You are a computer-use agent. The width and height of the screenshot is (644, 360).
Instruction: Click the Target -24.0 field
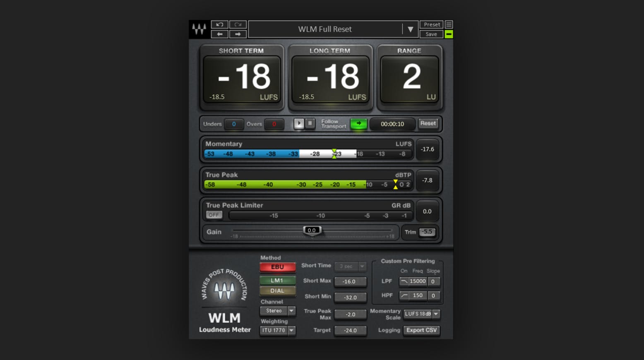coord(350,331)
